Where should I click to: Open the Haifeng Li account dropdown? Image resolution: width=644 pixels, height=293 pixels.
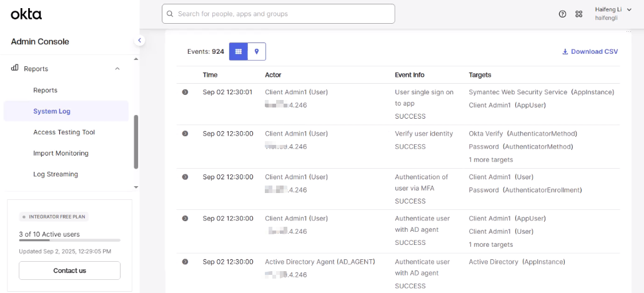(x=613, y=14)
